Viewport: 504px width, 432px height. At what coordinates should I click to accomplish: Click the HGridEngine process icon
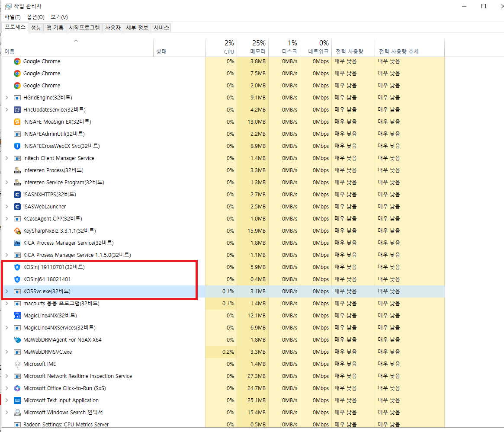coord(17,98)
